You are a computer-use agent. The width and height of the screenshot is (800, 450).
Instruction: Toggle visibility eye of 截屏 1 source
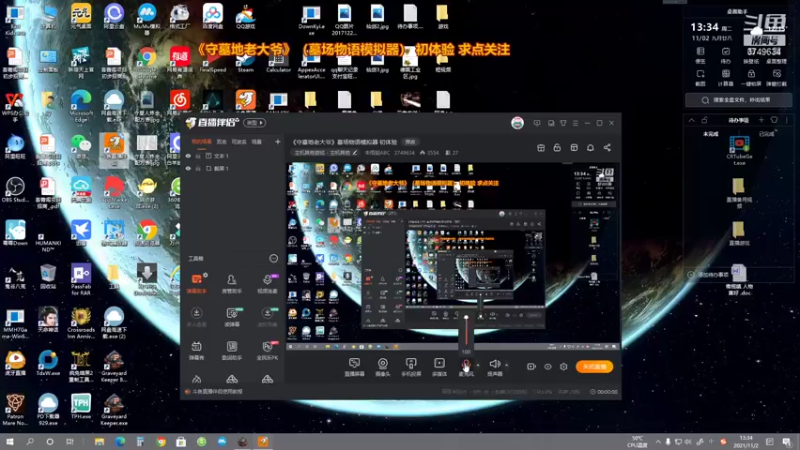click(188, 168)
